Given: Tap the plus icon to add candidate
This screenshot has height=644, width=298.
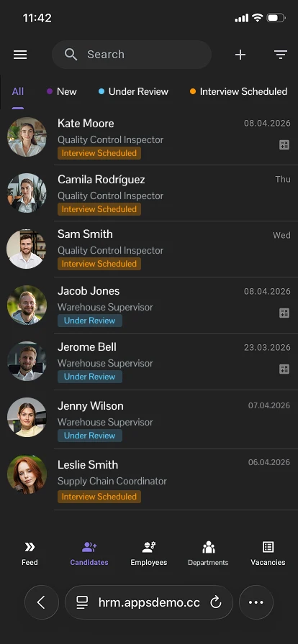Looking at the screenshot, I should pos(240,55).
